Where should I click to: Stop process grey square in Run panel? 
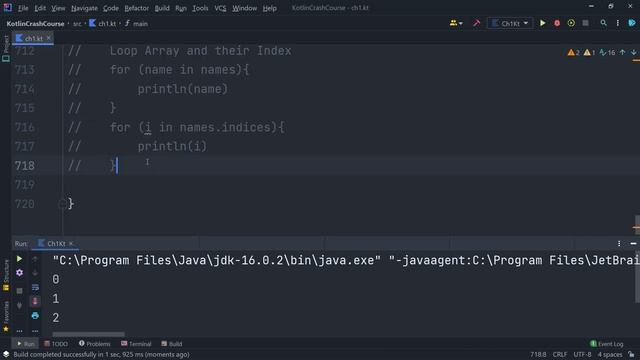coord(19,291)
